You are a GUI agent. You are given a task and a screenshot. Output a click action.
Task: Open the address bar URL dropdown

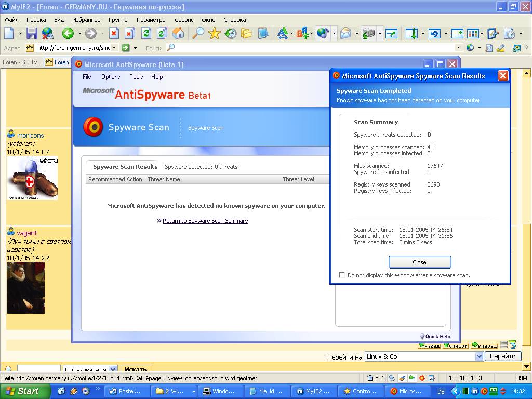tap(114, 48)
